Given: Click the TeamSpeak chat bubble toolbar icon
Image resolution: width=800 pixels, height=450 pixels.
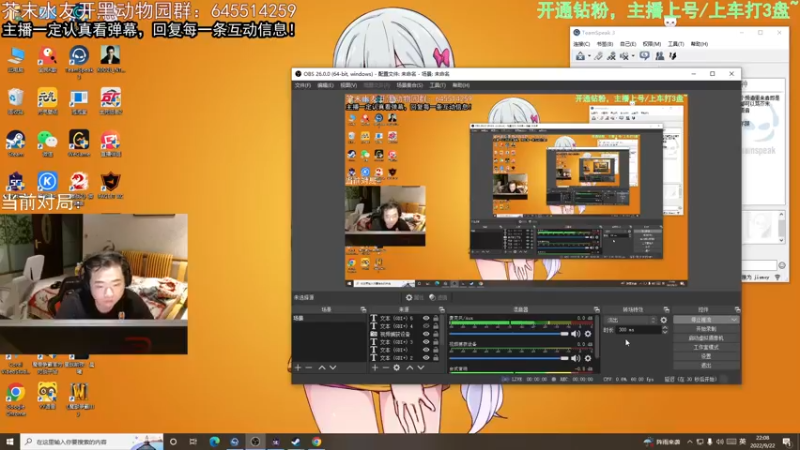Looking at the screenshot, I should pos(644,56).
